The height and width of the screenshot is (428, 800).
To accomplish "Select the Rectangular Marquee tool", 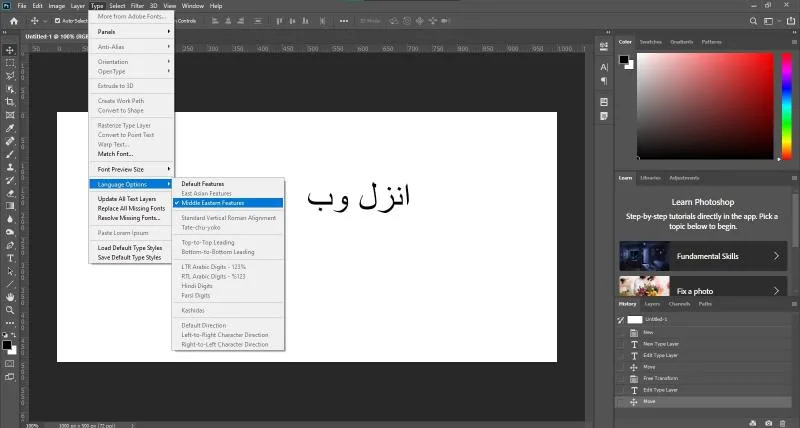I will [10, 63].
